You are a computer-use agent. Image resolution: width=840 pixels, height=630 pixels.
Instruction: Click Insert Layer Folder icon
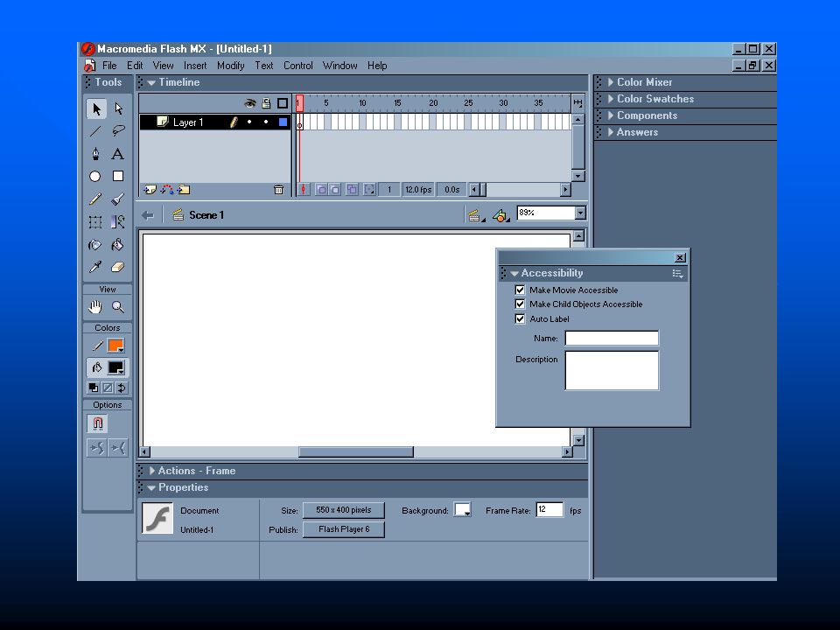click(184, 190)
